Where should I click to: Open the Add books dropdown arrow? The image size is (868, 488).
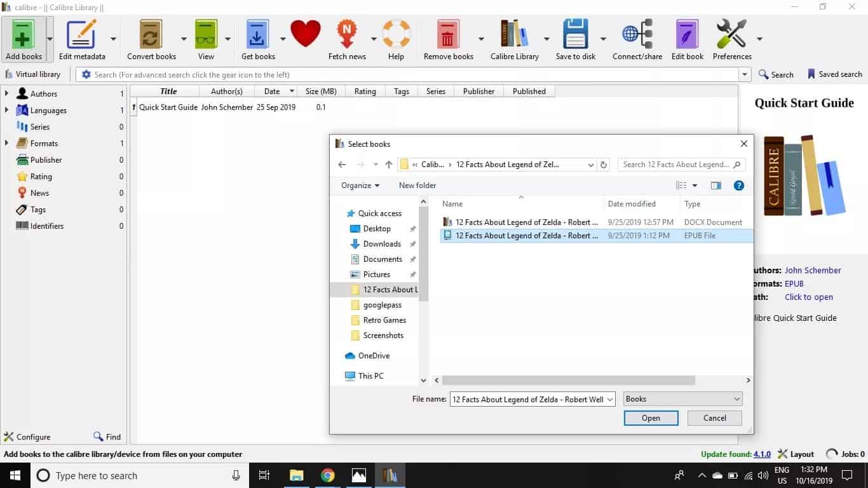tap(50, 39)
